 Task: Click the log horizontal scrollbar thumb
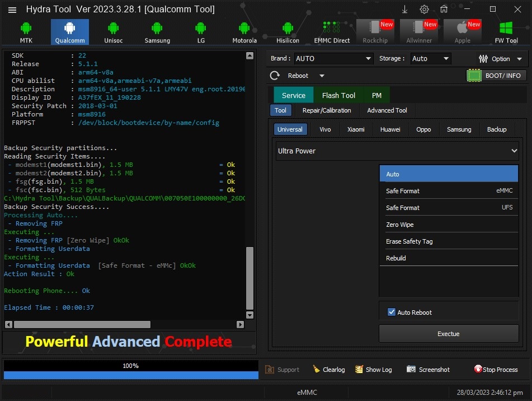pyautogui.click(x=82, y=324)
